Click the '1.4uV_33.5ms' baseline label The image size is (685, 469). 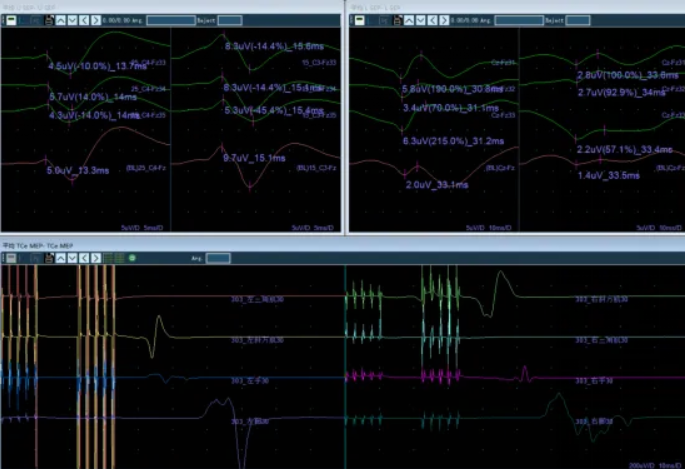pos(609,176)
